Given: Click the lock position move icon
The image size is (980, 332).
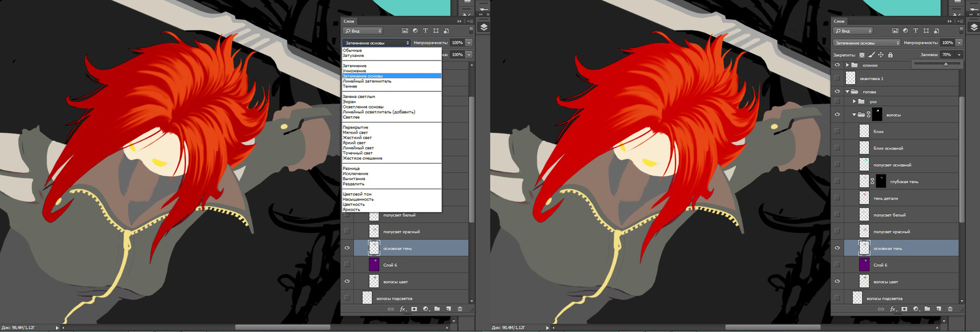Looking at the screenshot, I should coord(881,55).
